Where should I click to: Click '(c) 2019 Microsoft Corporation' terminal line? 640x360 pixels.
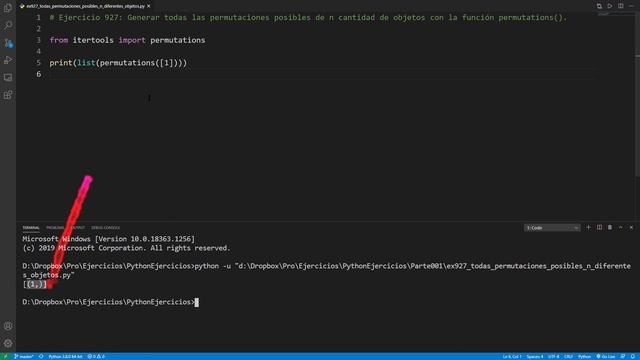coord(127,248)
